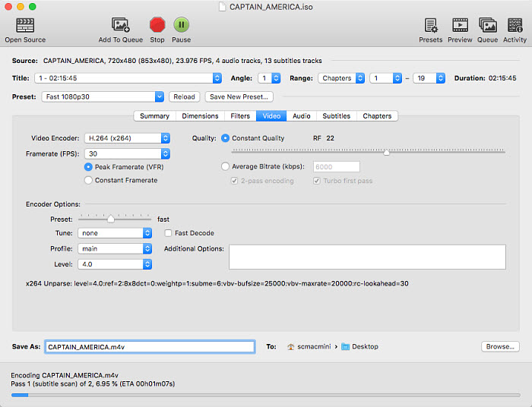Click the RF 22 value label
This screenshot has height=407, width=532.
[x=324, y=138]
